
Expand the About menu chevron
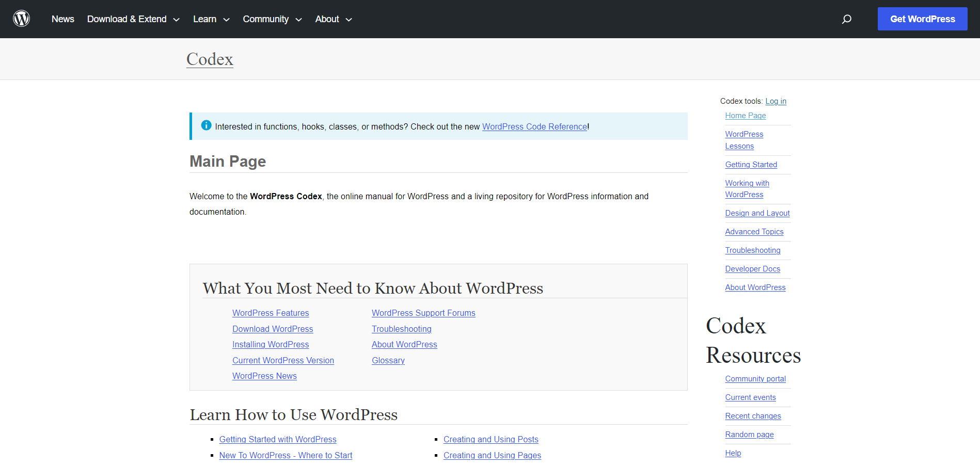(349, 20)
